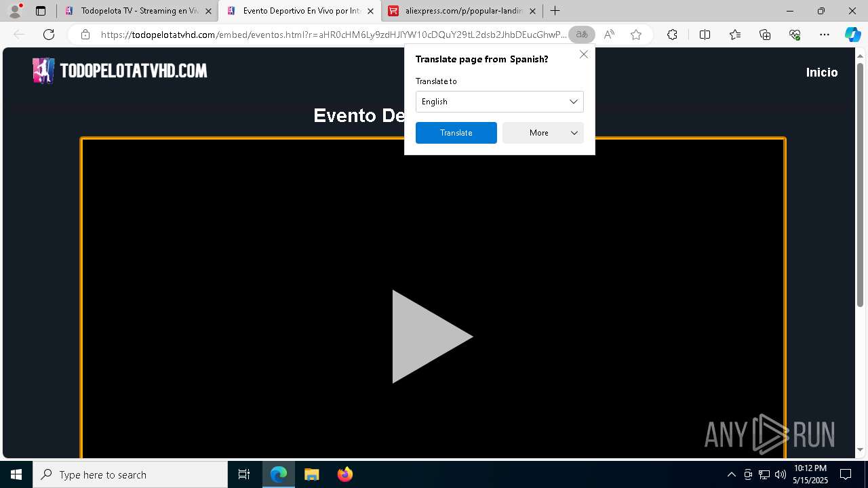
Task: Open the Extensions puzzle icon
Action: tap(672, 35)
